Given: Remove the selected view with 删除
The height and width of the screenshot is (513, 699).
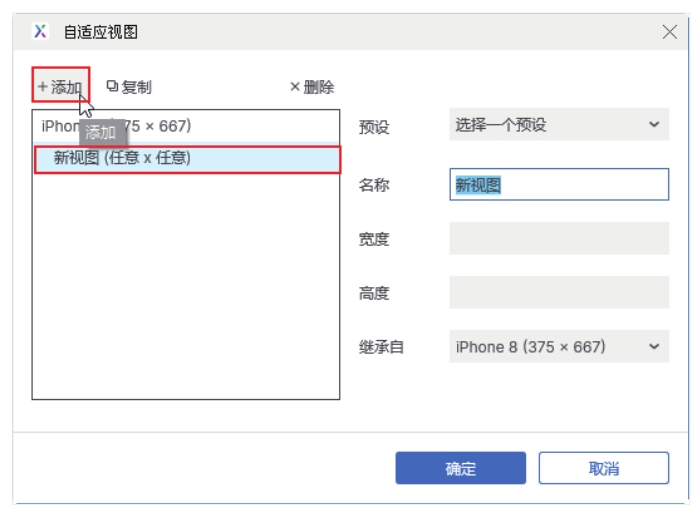Looking at the screenshot, I should pyautogui.click(x=311, y=87).
